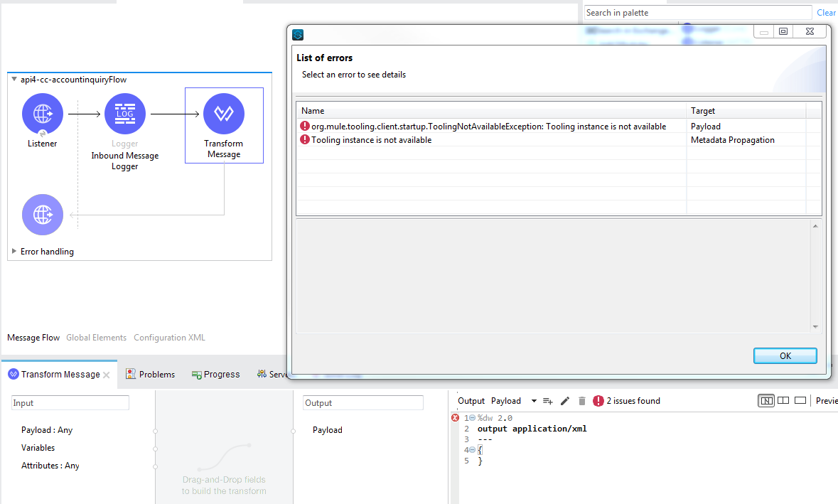838x504 pixels.
Task: Click the 'output application/xml' code line
Action: pos(532,429)
